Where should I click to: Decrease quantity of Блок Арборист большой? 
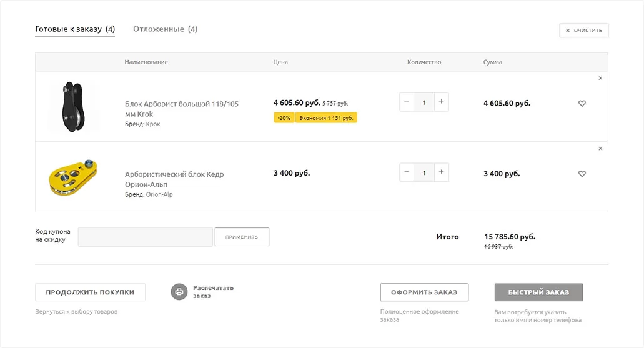coord(407,102)
